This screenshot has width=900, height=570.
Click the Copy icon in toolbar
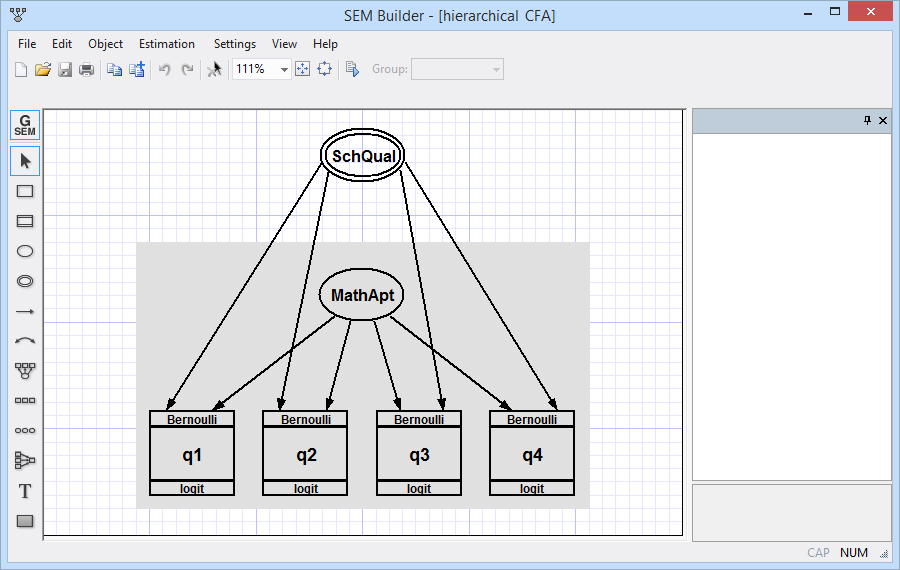pyautogui.click(x=114, y=69)
